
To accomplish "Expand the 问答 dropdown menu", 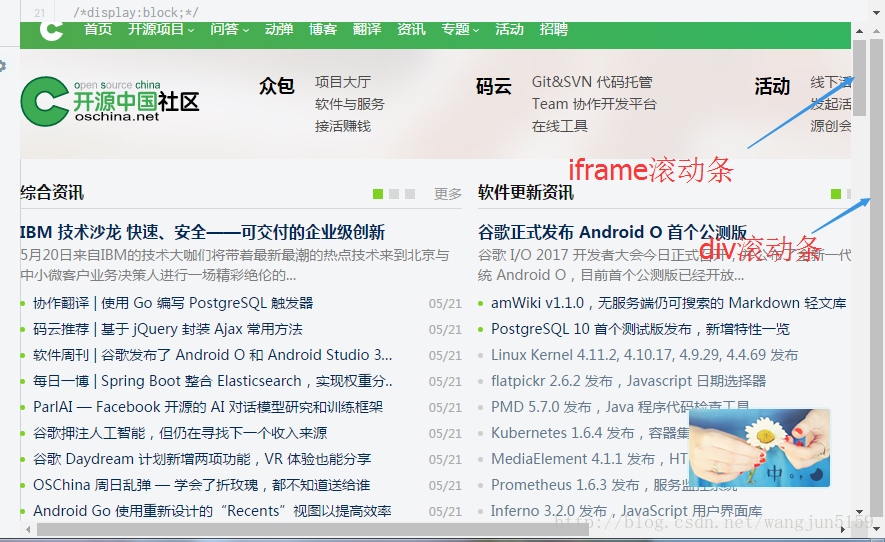I will (230, 29).
